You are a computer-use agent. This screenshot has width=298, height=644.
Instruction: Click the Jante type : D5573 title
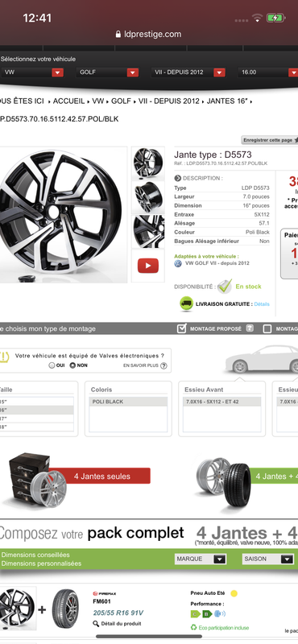213,155
